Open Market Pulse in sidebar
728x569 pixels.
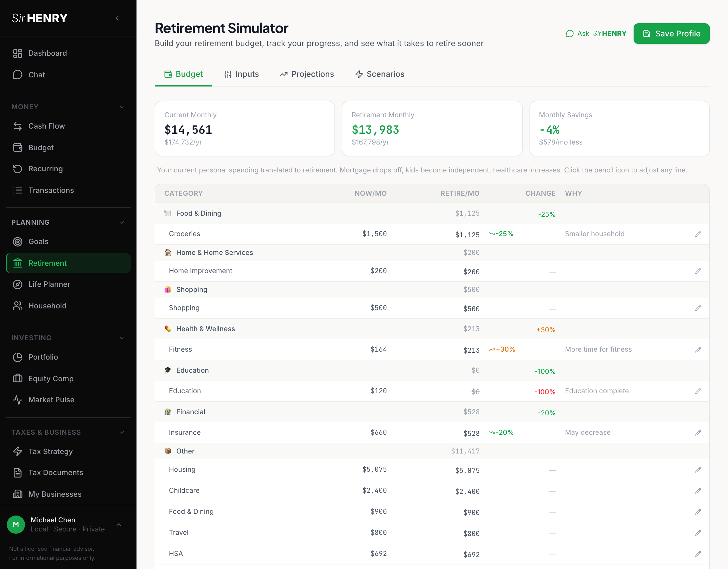[51, 399]
